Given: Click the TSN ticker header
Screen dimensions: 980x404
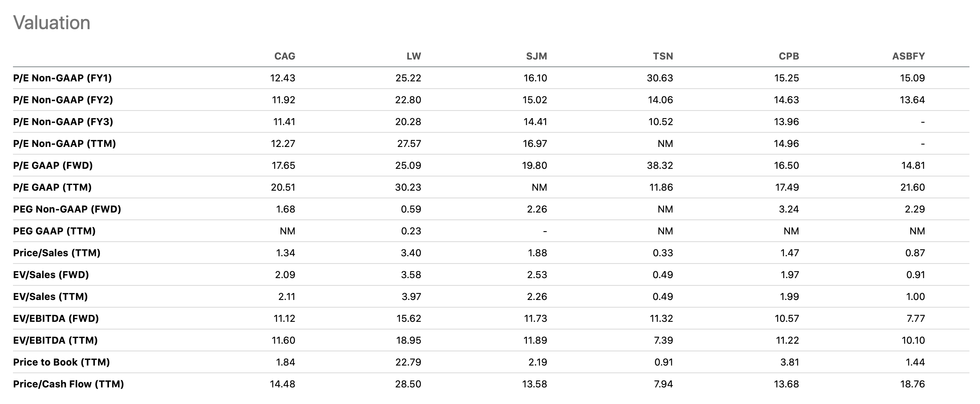Looking at the screenshot, I should (663, 56).
